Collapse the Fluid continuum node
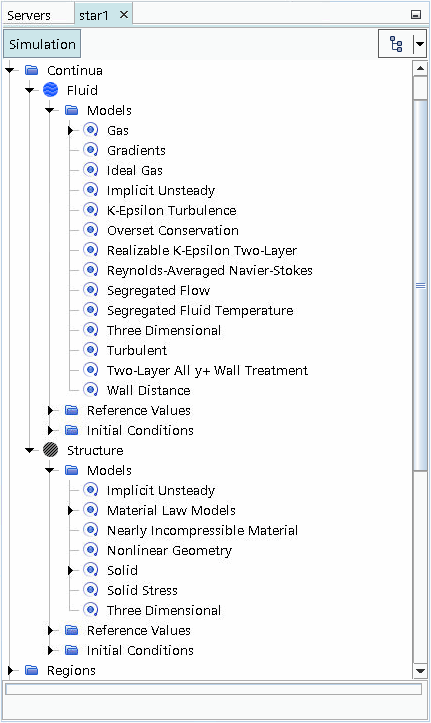This screenshot has height=723, width=431. coord(30,90)
